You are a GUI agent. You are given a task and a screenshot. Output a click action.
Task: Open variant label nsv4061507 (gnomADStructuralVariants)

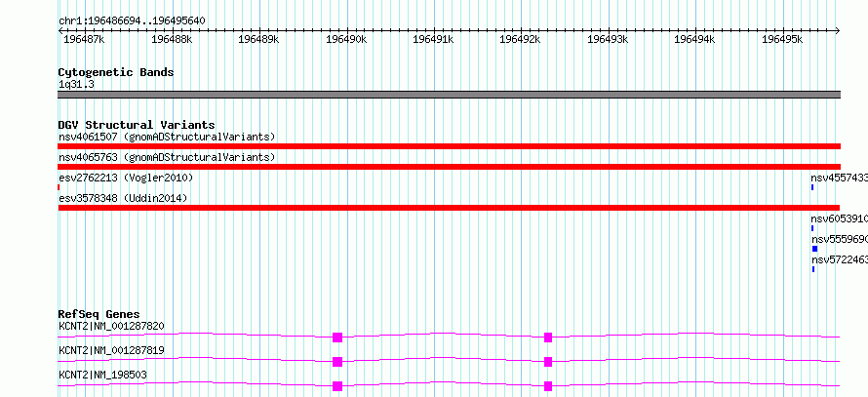pos(167,137)
